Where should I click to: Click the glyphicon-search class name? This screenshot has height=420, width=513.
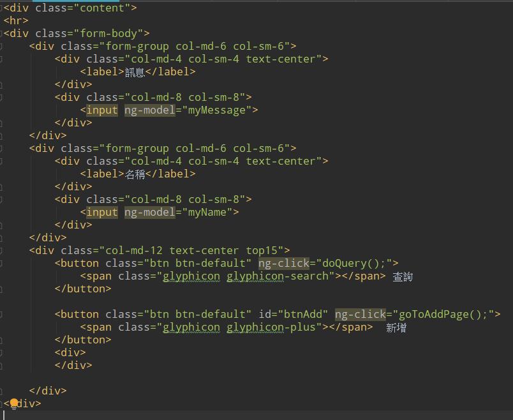(278, 276)
